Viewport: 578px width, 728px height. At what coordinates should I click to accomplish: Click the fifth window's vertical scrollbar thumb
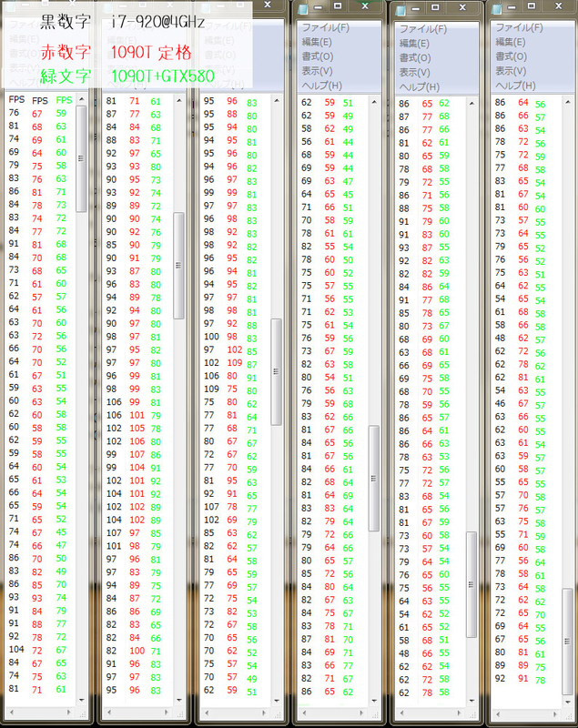472,584
